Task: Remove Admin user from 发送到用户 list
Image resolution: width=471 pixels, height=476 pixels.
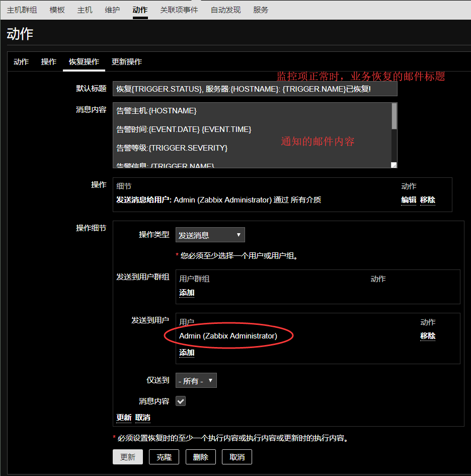Action: tap(428, 336)
